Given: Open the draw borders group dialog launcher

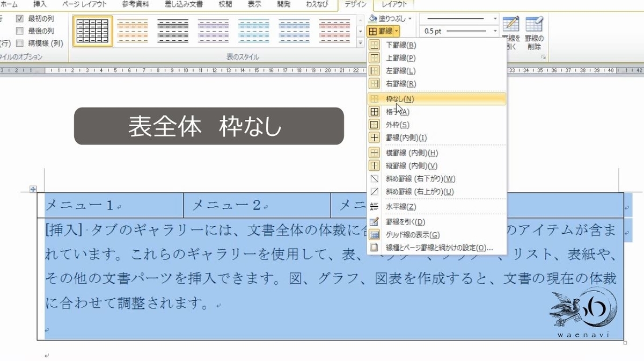Looking at the screenshot, I should tap(544, 57).
